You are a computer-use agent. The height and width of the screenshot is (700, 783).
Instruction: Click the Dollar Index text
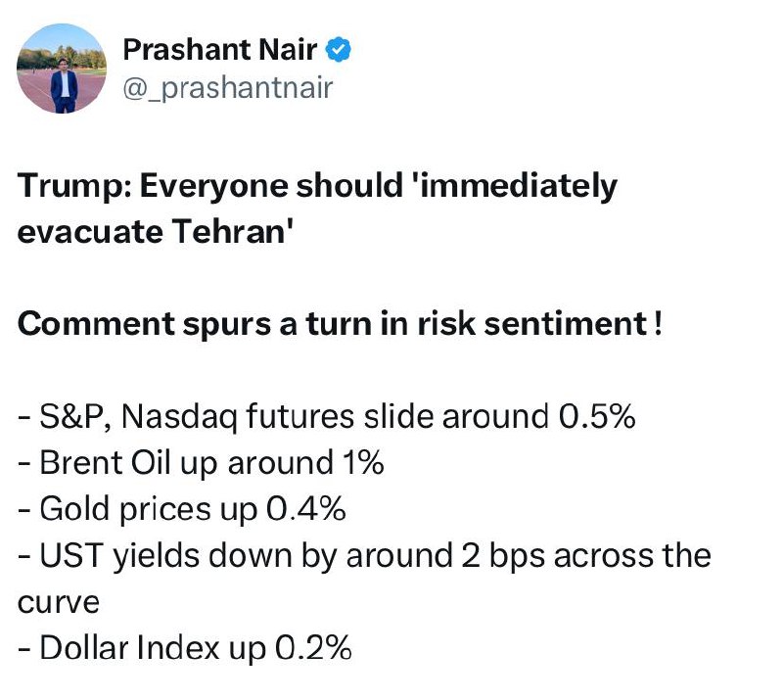pos(129,648)
